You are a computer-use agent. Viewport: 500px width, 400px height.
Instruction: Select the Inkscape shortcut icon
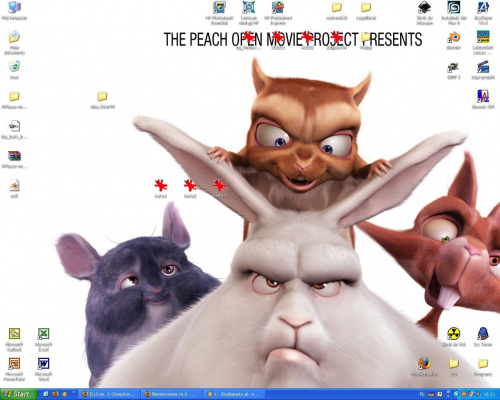coord(424,7)
